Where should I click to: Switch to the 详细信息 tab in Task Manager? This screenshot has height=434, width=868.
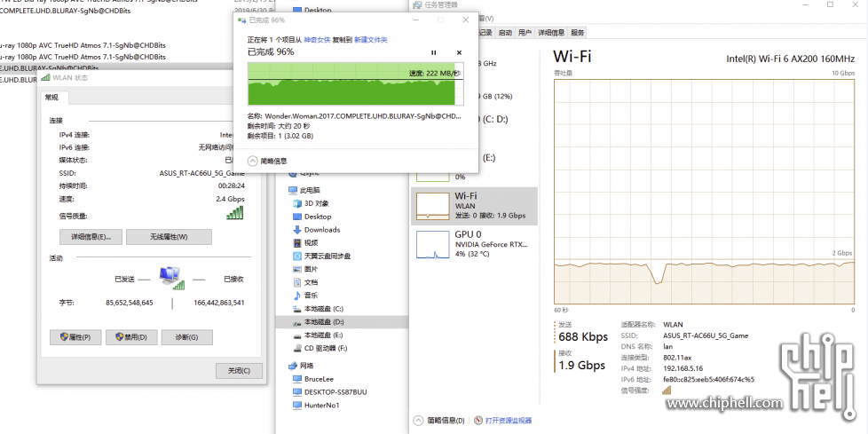[551, 33]
